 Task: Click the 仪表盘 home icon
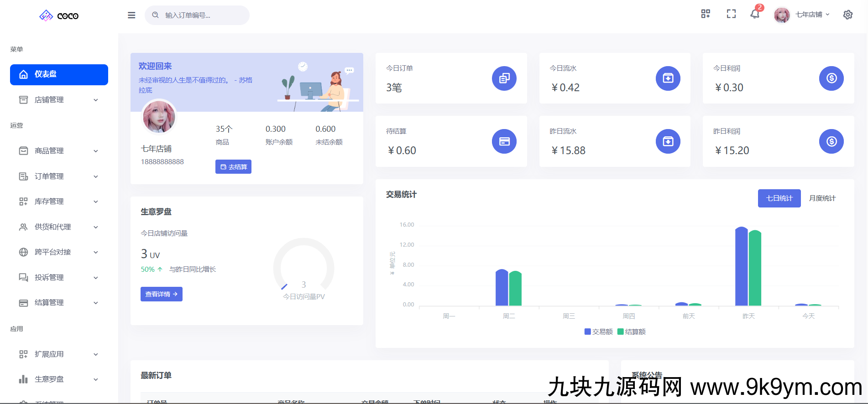point(23,74)
